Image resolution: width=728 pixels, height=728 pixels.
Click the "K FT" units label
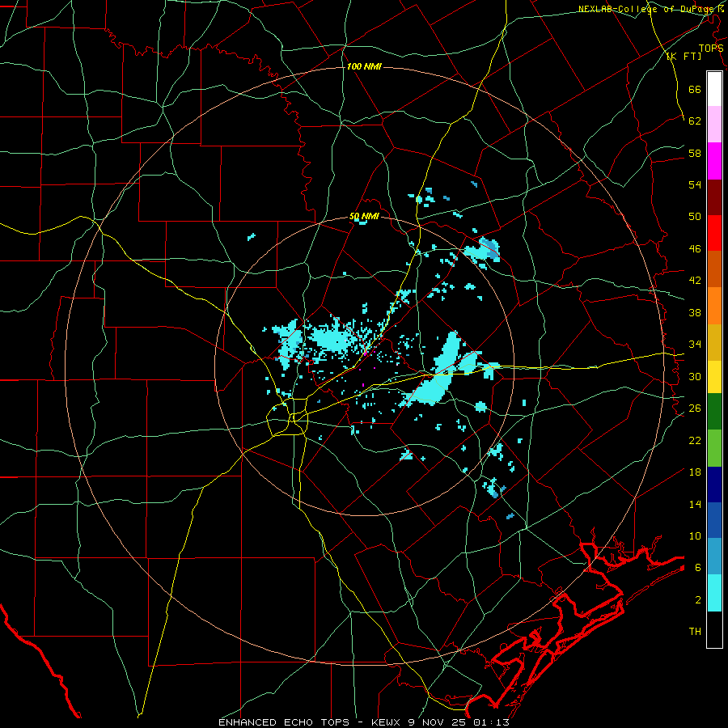(684, 57)
